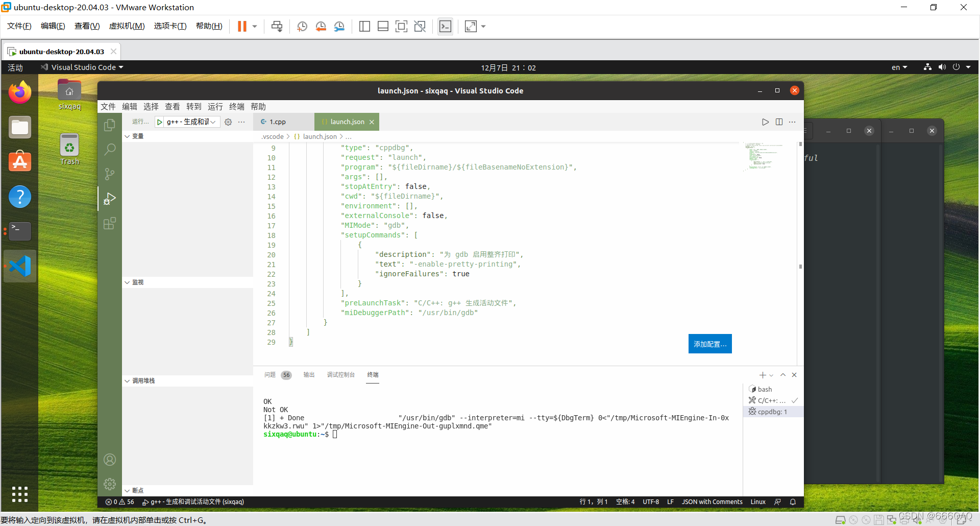Show applications grid in Ubuntu dock
The image size is (980, 526).
[20, 494]
